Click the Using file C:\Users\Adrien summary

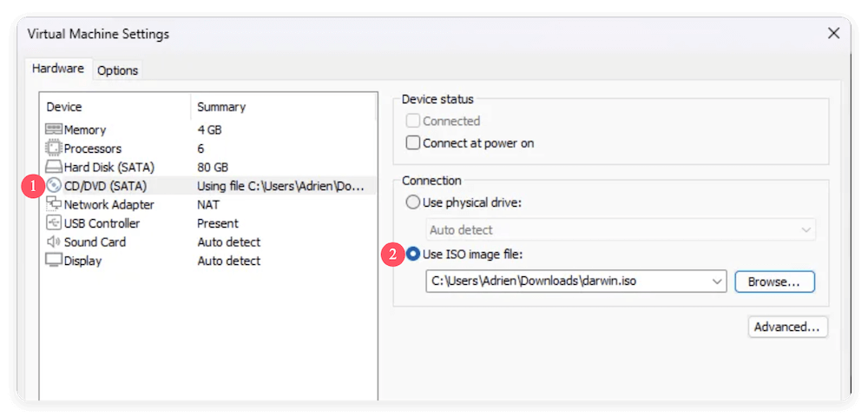(280, 186)
